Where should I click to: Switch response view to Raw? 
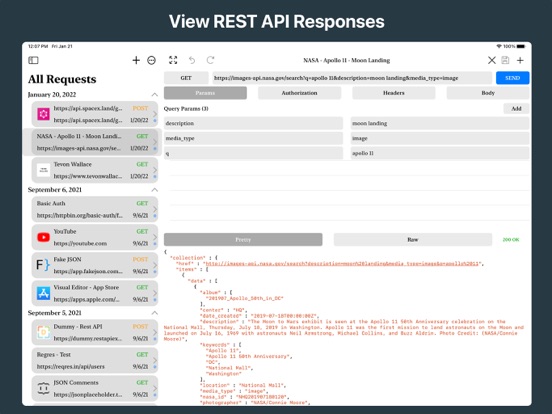pos(413,239)
